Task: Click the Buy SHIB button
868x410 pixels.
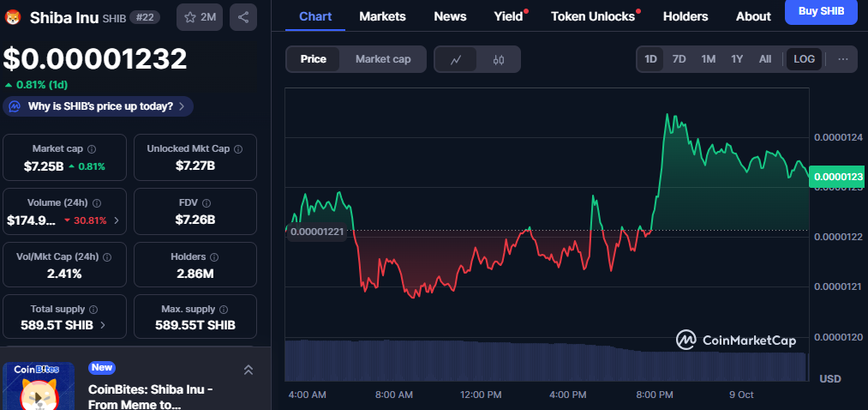Action: (x=820, y=11)
